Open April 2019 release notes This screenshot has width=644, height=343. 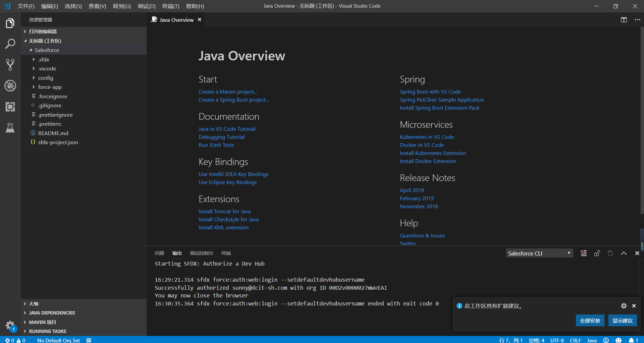coord(412,190)
